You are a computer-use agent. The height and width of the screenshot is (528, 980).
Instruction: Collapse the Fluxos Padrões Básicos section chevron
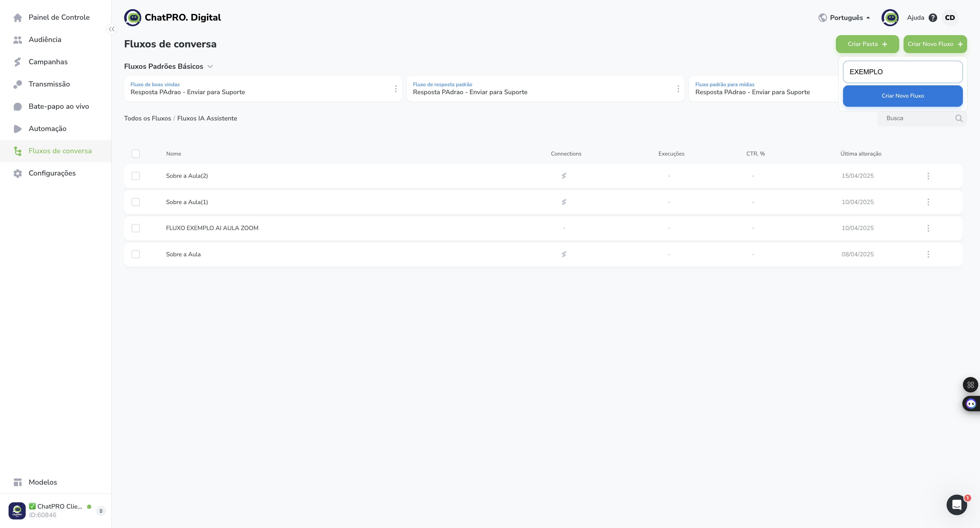pos(210,66)
